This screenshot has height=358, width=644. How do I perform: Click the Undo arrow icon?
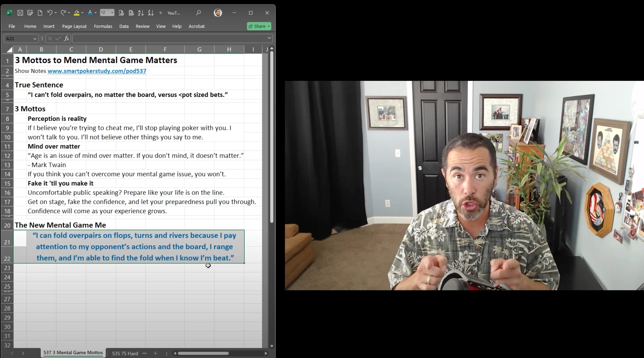click(50, 13)
